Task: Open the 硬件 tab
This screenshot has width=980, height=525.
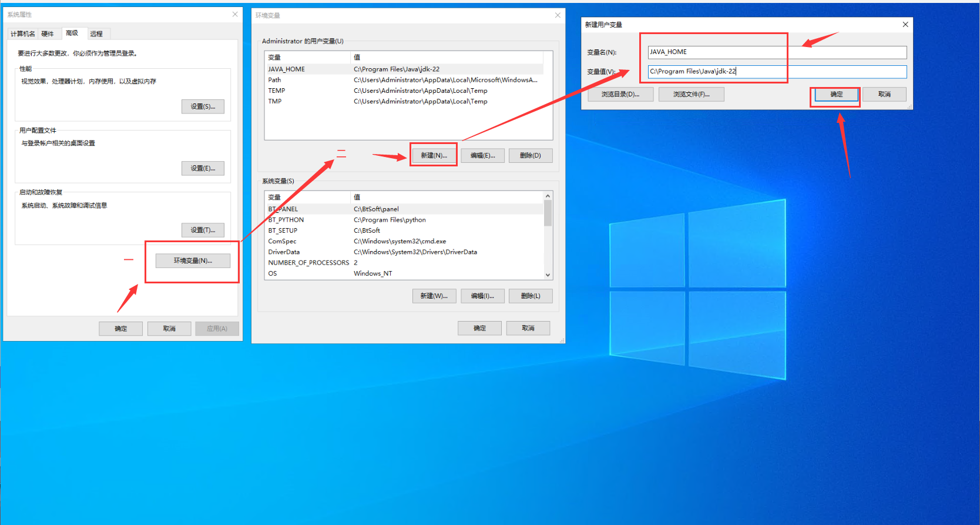Action: pyautogui.click(x=48, y=34)
